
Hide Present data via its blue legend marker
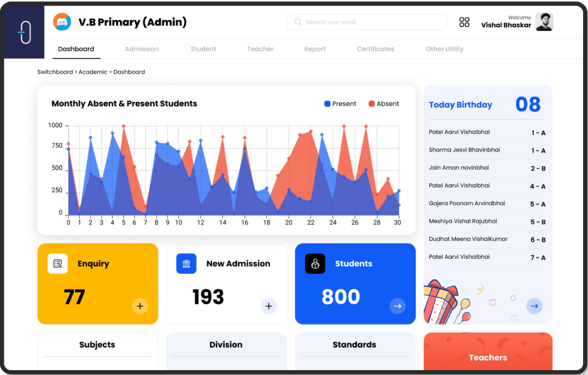pos(327,103)
